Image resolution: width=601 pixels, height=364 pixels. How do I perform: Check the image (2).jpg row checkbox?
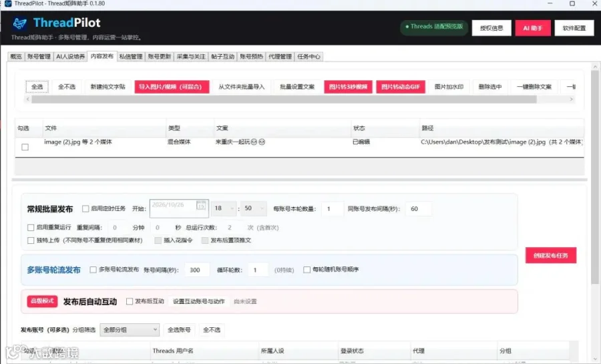(x=25, y=147)
